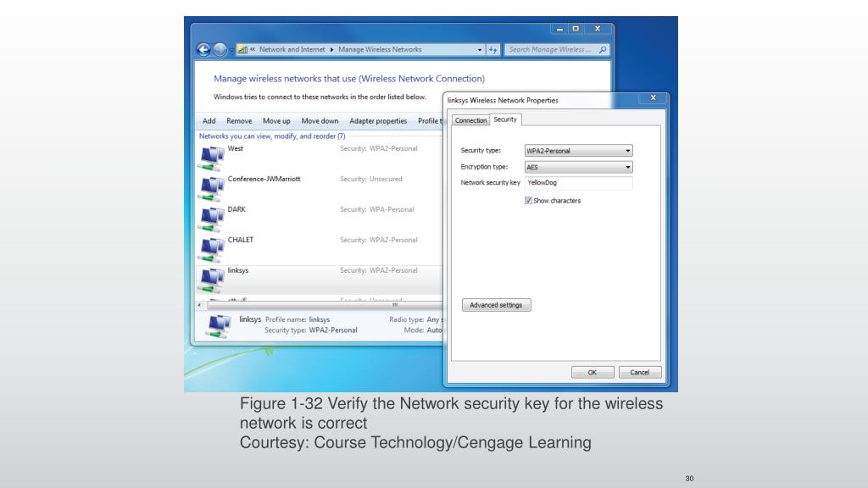The image size is (868, 488).
Task: Click Add in the toolbar
Action: [x=209, y=120]
